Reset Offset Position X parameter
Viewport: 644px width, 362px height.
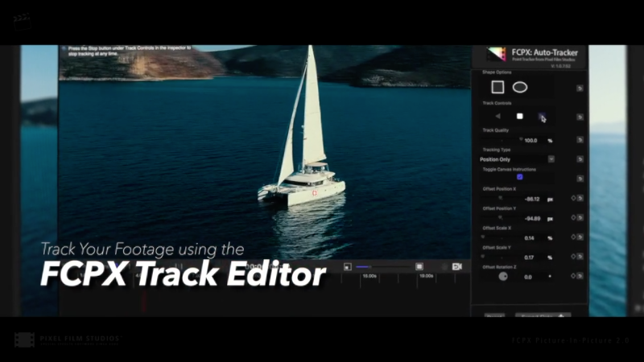tap(580, 198)
